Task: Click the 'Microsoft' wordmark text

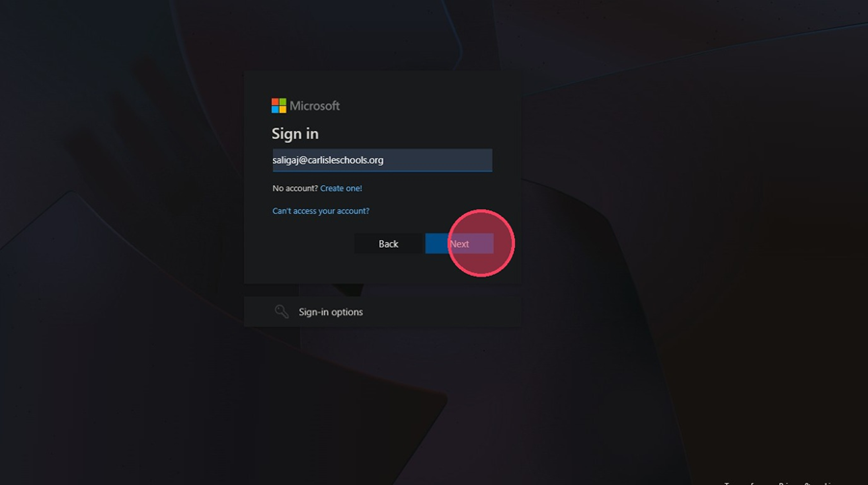Action: (314, 106)
